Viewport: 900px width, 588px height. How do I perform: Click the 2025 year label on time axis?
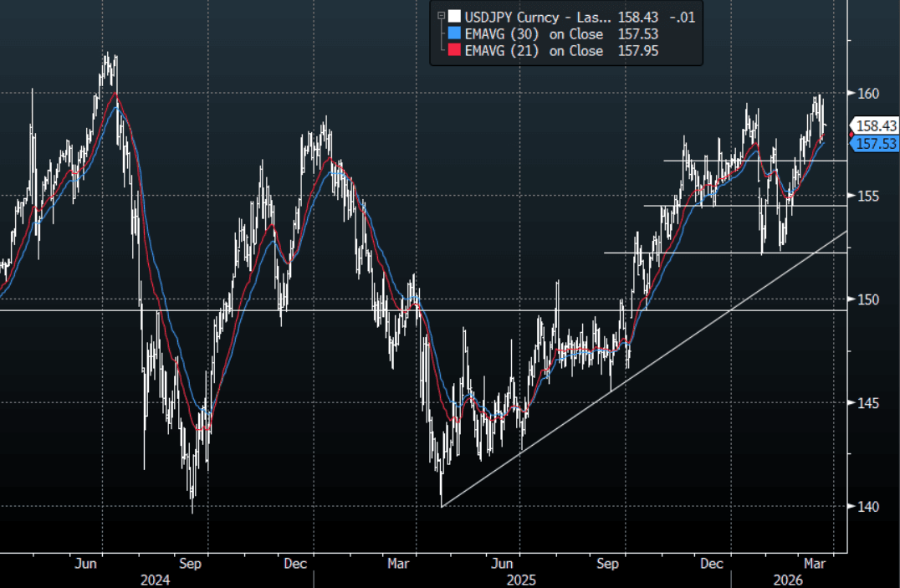click(x=520, y=580)
